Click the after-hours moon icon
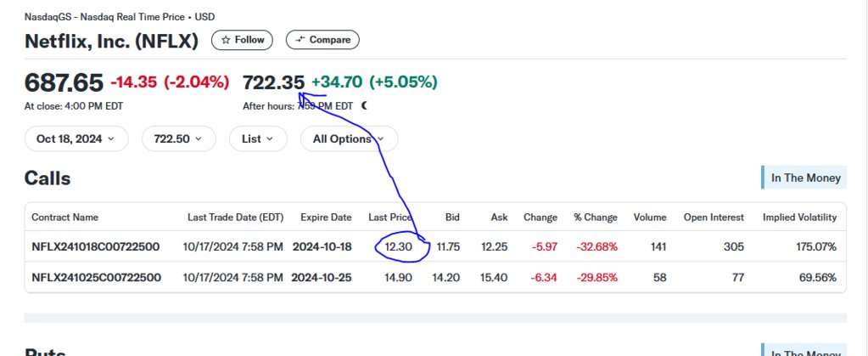 click(x=364, y=106)
